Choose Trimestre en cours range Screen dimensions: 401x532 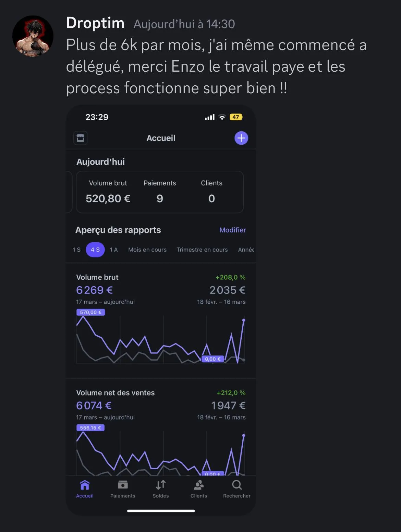(x=202, y=250)
